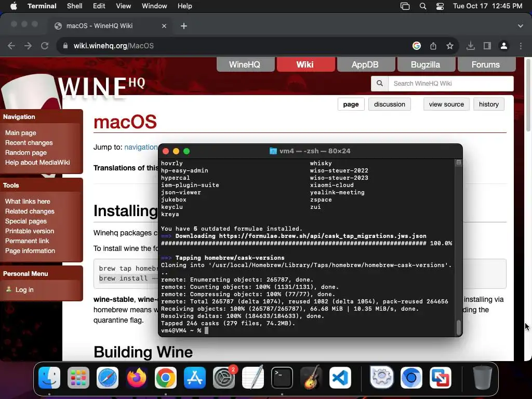
Task: Switch to the WineHQ site tab
Action: point(245,64)
